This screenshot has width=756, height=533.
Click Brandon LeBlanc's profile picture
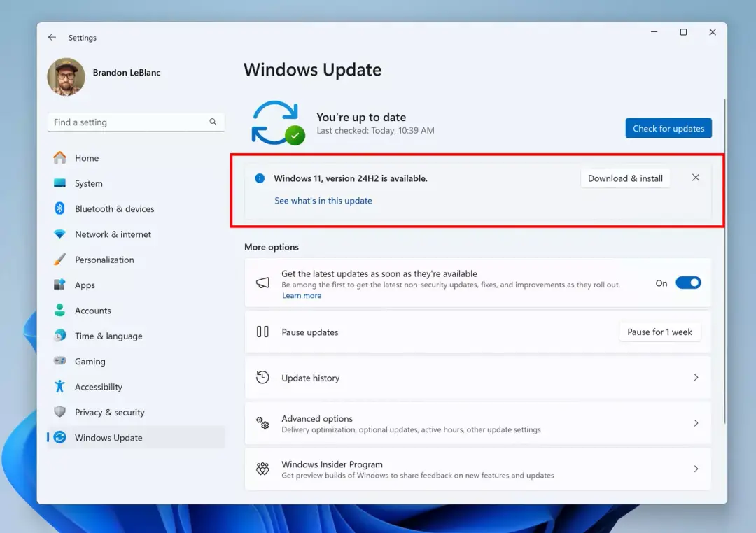point(66,77)
